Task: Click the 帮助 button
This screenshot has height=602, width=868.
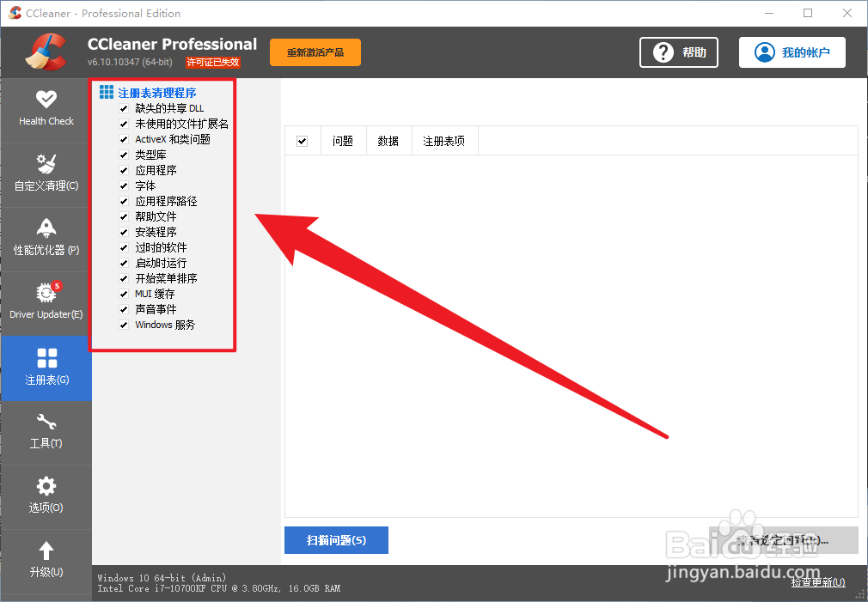Action: click(x=679, y=52)
